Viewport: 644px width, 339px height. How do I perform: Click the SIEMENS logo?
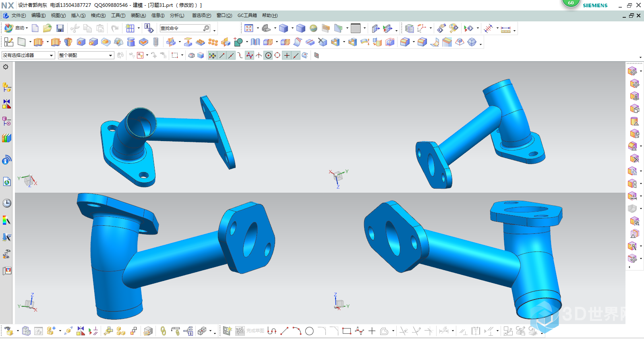[x=595, y=5]
